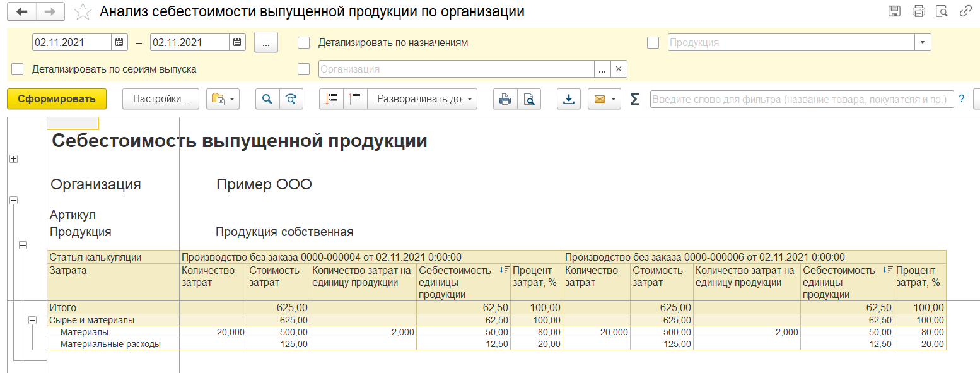Viewport: 980px width, 373px height.
Task: Open Настройки... report settings
Action: (x=161, y=99)
